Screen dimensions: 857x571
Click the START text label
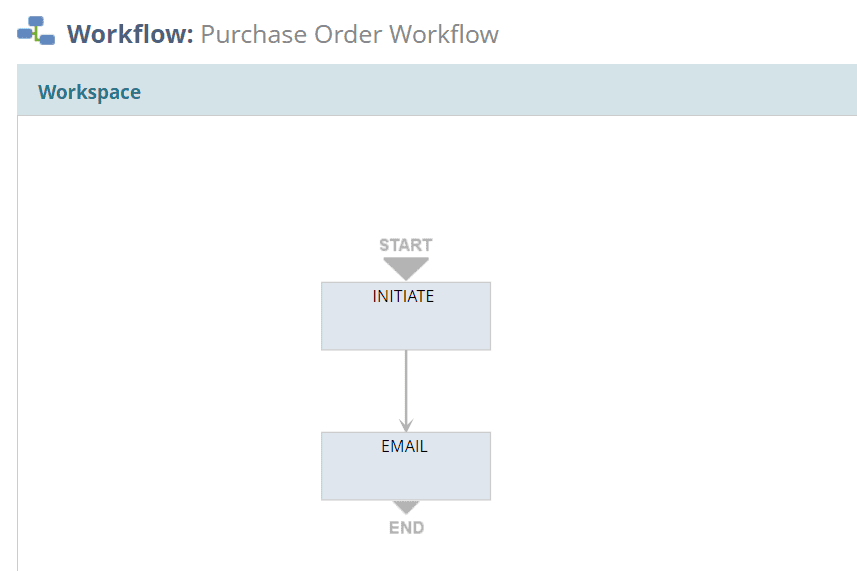click(x=406, y=245)
